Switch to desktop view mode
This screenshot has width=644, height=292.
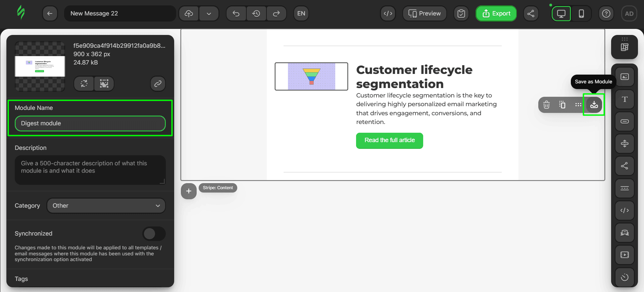pos(561,13)
